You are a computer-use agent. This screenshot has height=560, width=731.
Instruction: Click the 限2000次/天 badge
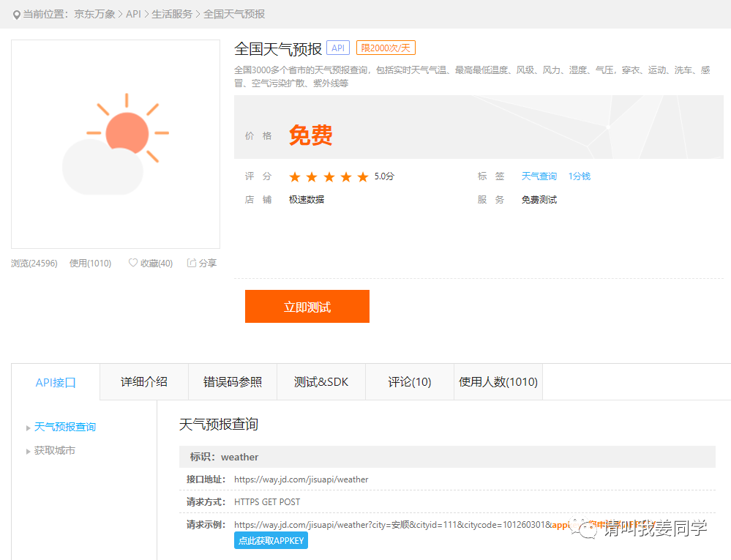coord(386,48)
